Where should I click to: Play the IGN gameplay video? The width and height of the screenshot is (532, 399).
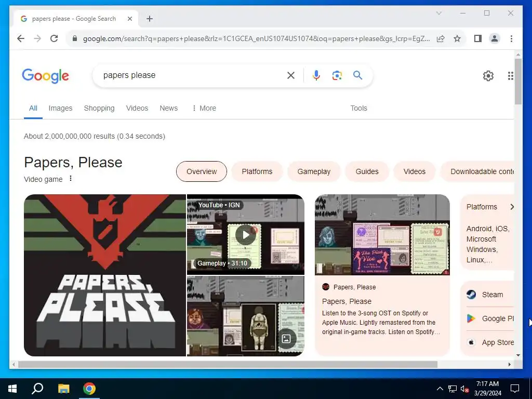(246, 235)
